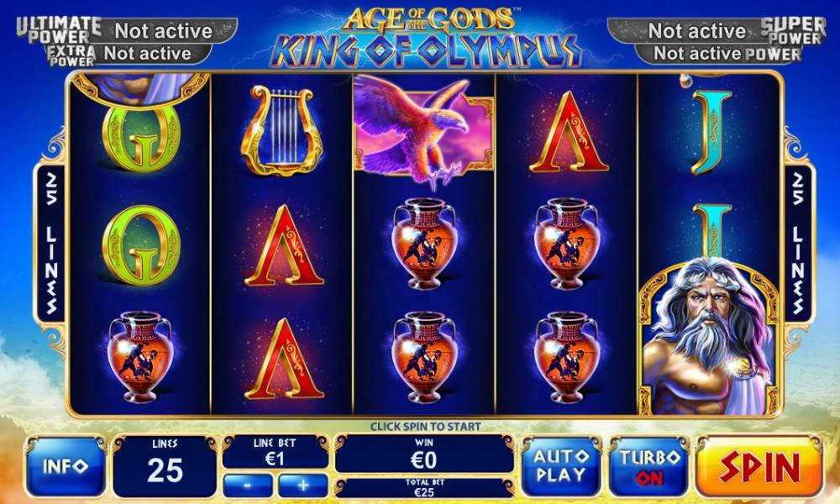The width and height of the screenshot is (840, 504).
Task: Click the purple eagle symbol
Action: tap(423, 131)
